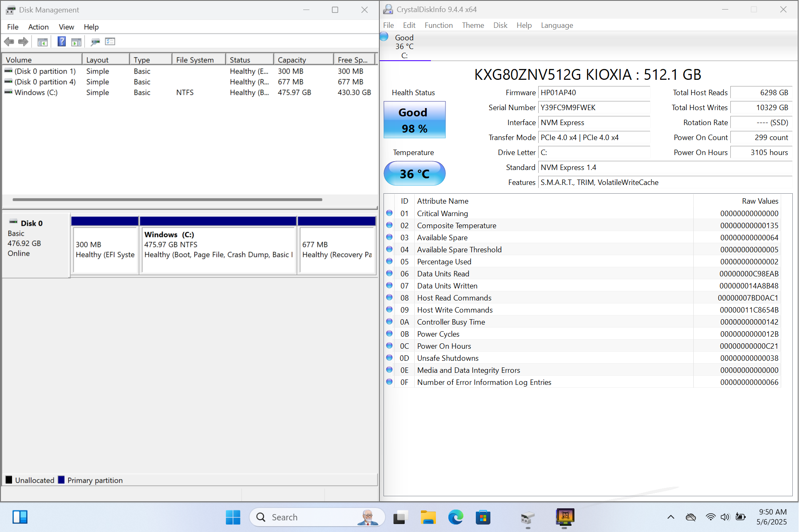This screenshot has width=799, height=532.
Task: Click the blue Primary partition legend swatch
Action: click(61, 480)
